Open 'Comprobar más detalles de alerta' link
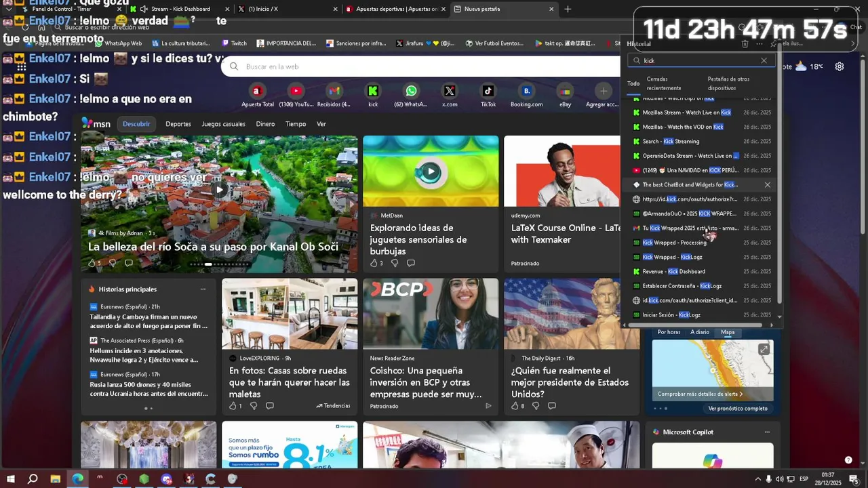This screenshot has width=868, height=488. [x=700, y=394]
